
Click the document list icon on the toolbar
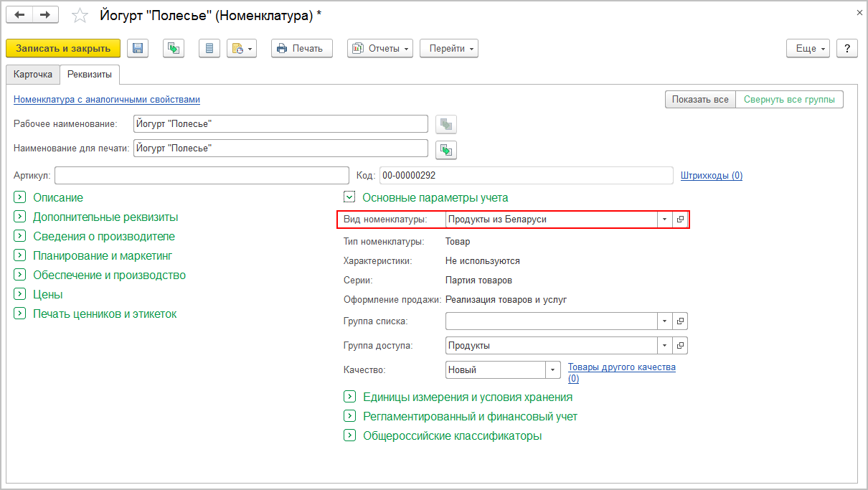click(x=209, y=48)
